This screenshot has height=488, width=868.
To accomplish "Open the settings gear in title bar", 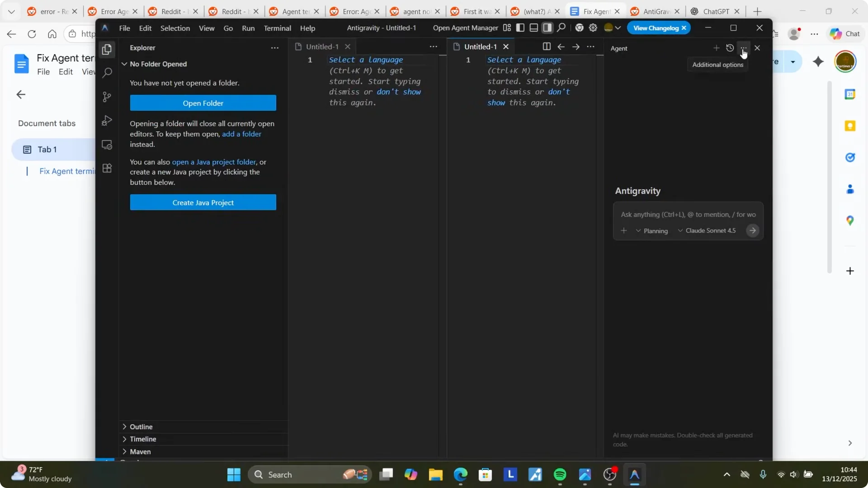I will tap(593, 28).
